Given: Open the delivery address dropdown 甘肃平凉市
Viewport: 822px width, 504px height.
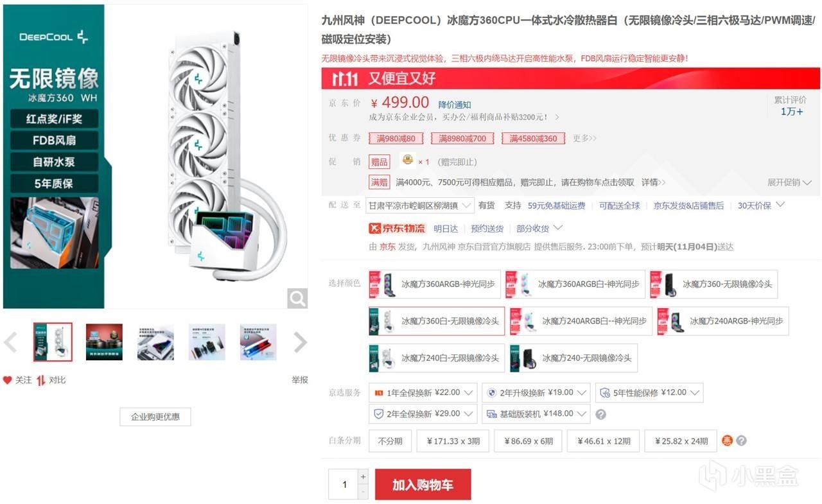Looking at the screenshot, I should (420, 205).
